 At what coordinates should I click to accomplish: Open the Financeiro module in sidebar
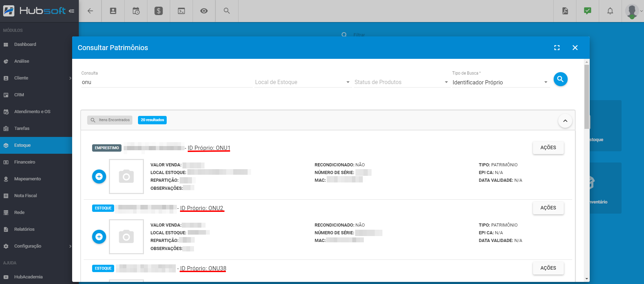(25, 162)
